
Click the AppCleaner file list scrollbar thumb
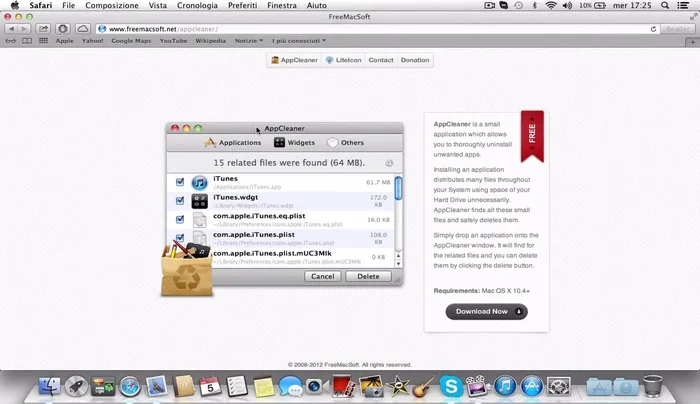tap(398, 188)
